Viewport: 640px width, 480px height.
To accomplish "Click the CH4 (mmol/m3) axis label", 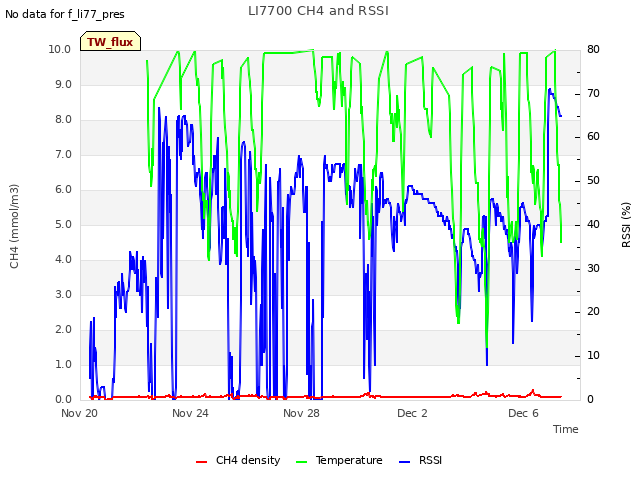I will [x=14, y=226].
